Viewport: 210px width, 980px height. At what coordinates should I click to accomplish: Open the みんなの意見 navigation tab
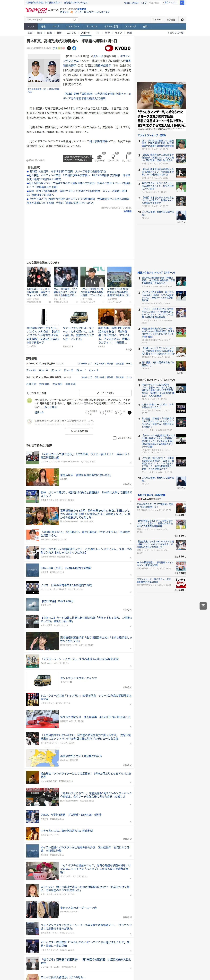point(111,27)
